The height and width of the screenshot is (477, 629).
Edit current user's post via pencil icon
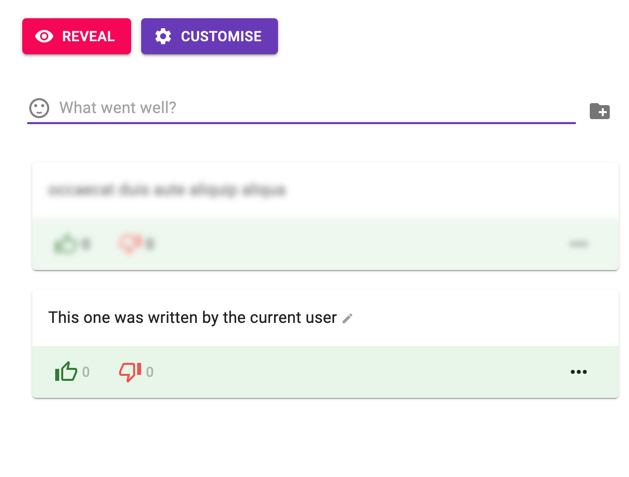tap(347, 319)
